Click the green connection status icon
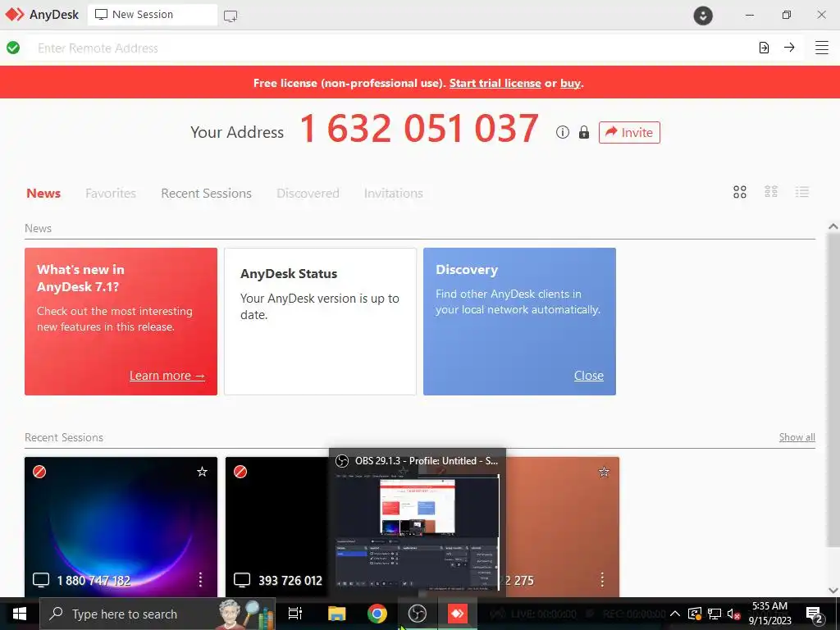Screen dimensions: 840x630 (x=13, y=48)
